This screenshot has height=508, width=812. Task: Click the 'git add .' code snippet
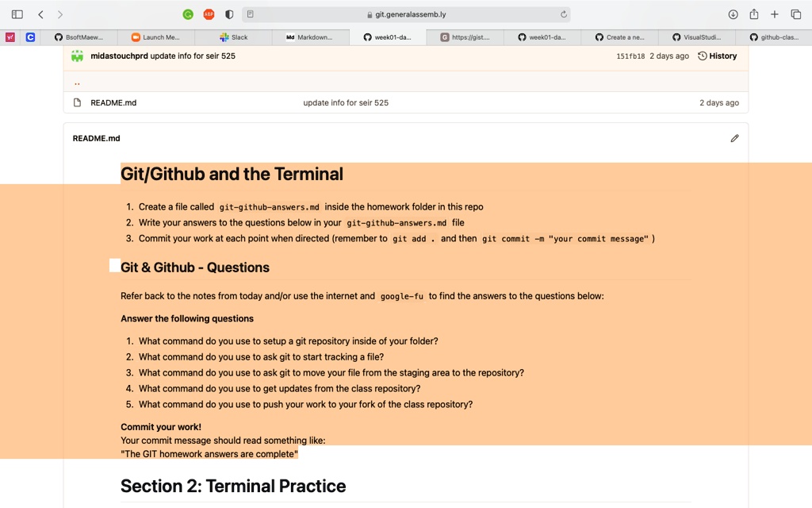tap(413, 239)
